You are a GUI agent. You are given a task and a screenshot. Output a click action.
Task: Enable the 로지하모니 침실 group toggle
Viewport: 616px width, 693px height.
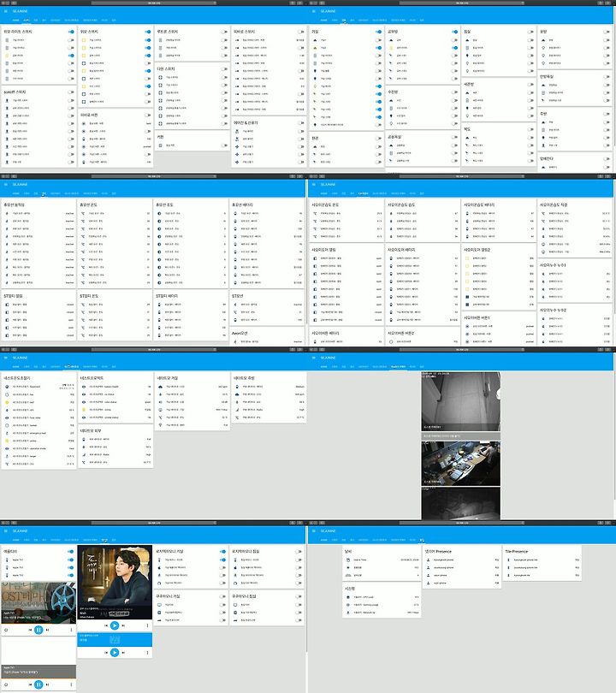pos(299,552)
